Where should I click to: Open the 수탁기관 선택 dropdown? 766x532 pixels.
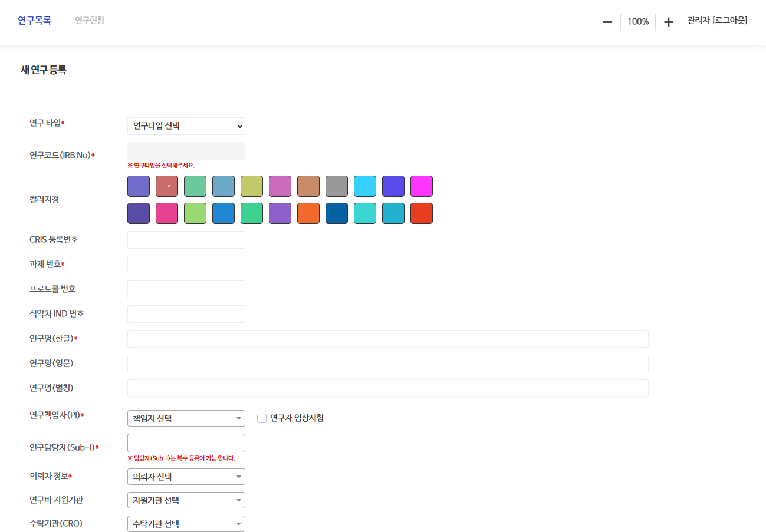coord(186,524)
